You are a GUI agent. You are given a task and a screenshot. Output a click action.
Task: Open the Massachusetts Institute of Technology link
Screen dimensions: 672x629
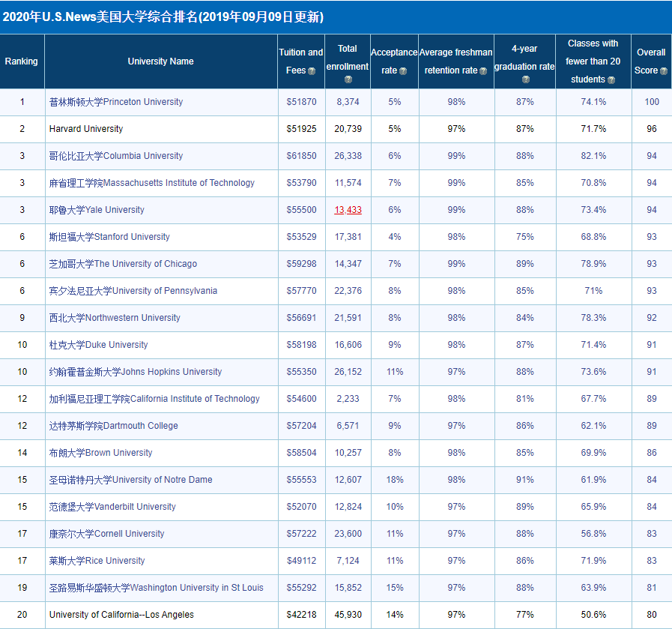[x=152, y=183]
